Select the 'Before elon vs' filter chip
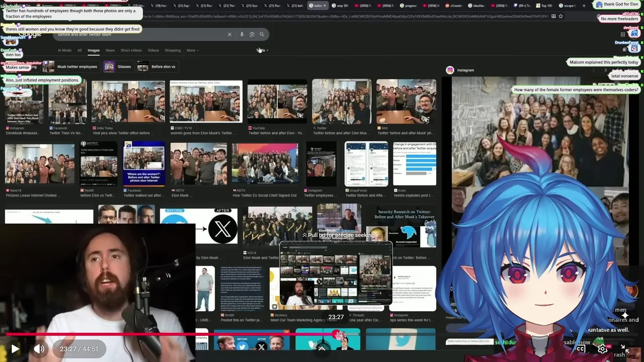 click(x=157, y=66)
